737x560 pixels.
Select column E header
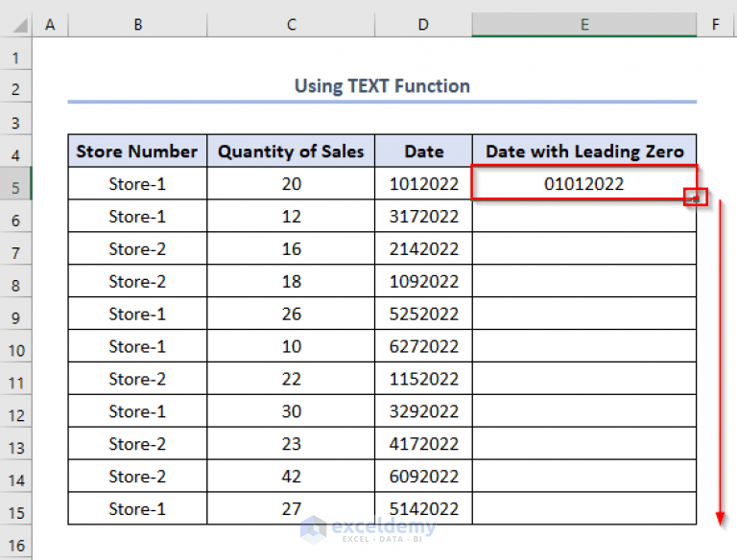click(584, 24)
